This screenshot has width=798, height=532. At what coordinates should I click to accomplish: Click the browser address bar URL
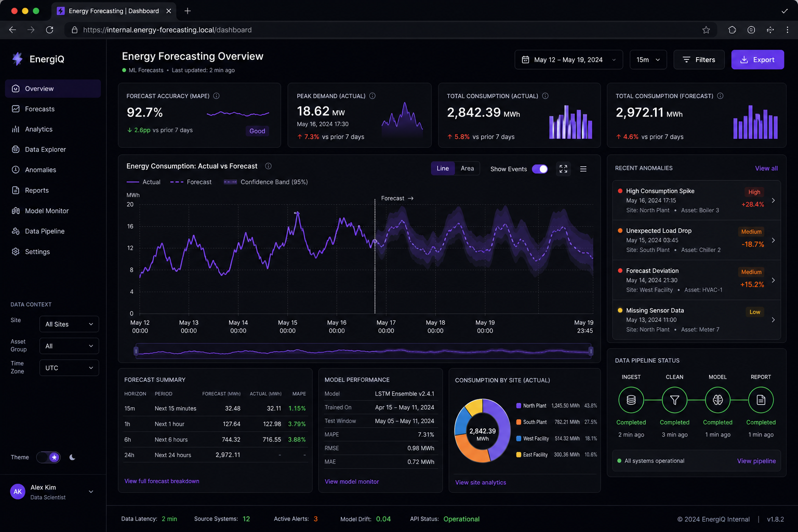[x=167, y=30]
